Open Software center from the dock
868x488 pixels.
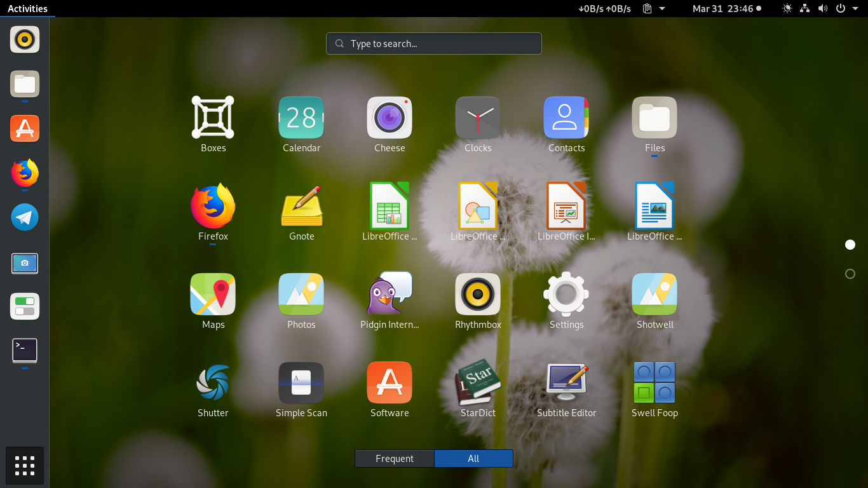[25, 128]
